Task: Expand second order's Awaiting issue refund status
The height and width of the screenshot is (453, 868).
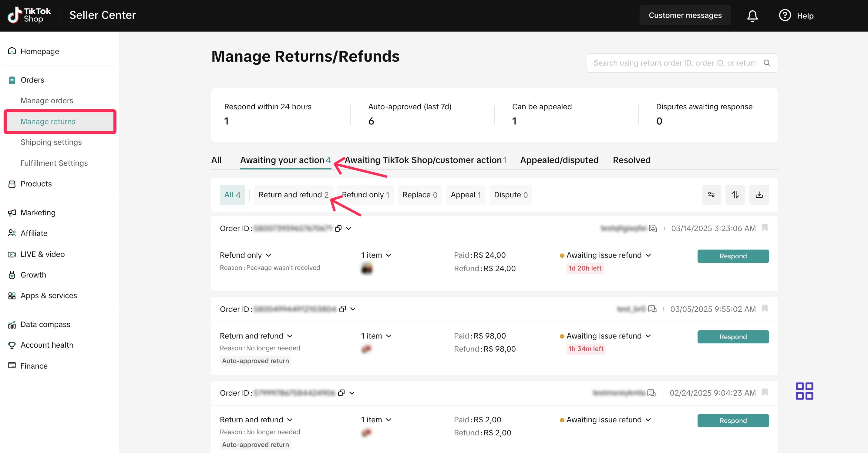Action: pyautogui.click(x=648, y=335)
